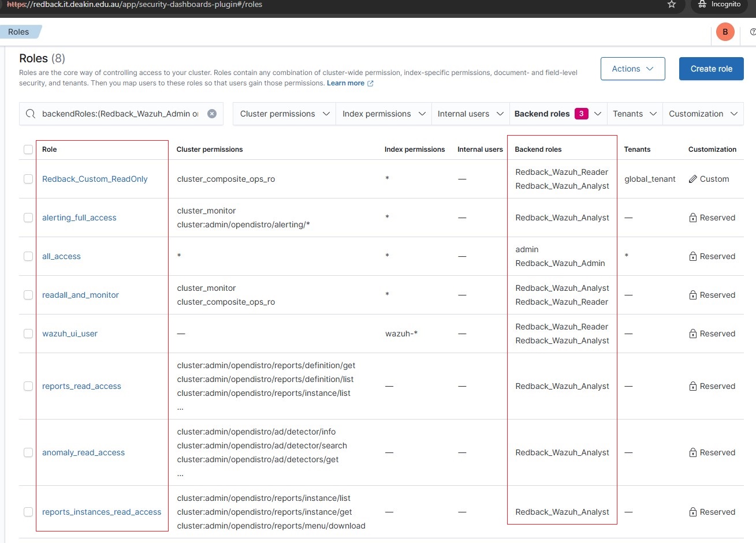Image resolution: width=756 pixels, height=543 pixels.
Task: Click admin backend role in all_access row
Action: (x=527, y=249)
